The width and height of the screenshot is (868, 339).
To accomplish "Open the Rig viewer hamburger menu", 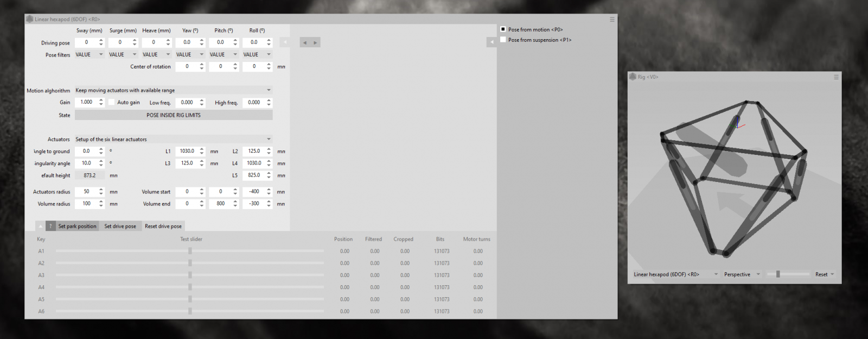I will [836, 77].
